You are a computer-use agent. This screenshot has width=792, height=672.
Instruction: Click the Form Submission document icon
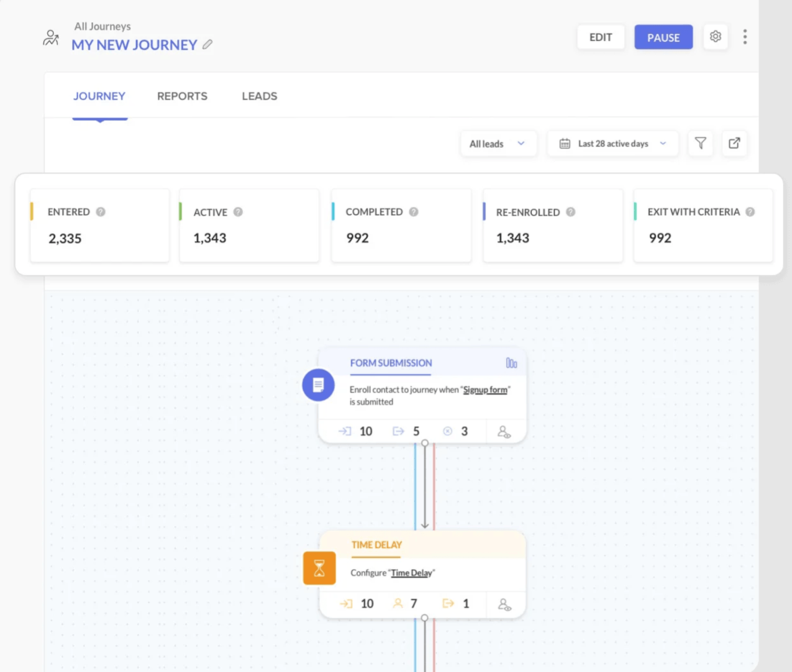tap(318, 385)
